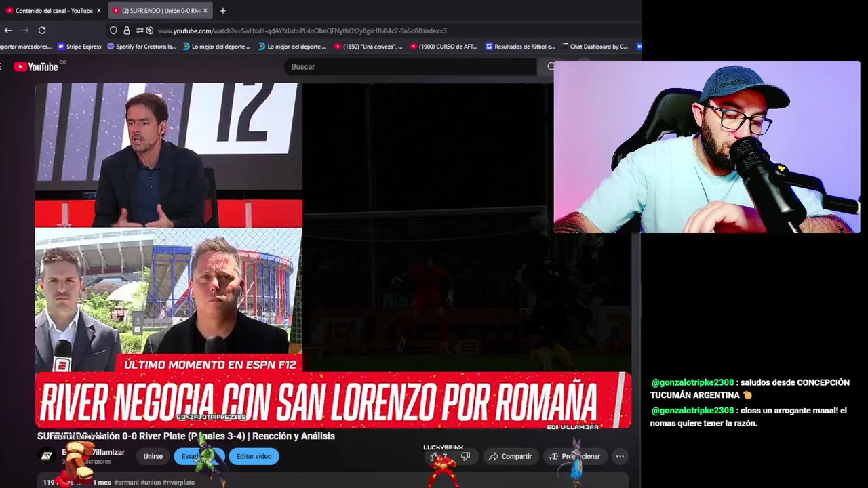This screenshot has width=868, height=488.
Task: Switch to the '(2) SUFRIENDO | Unión 0-0' tab
Action: [159, 11]
